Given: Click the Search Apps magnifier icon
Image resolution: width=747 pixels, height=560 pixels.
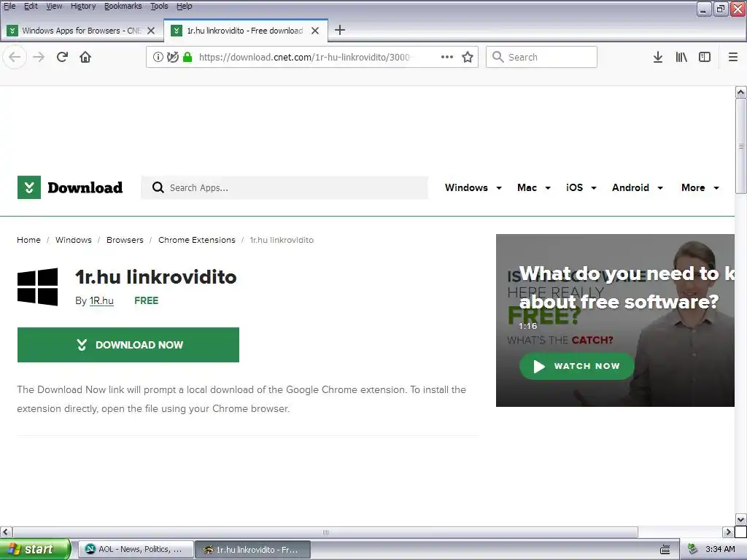Looking at the screenshot, I should point(158,187).
